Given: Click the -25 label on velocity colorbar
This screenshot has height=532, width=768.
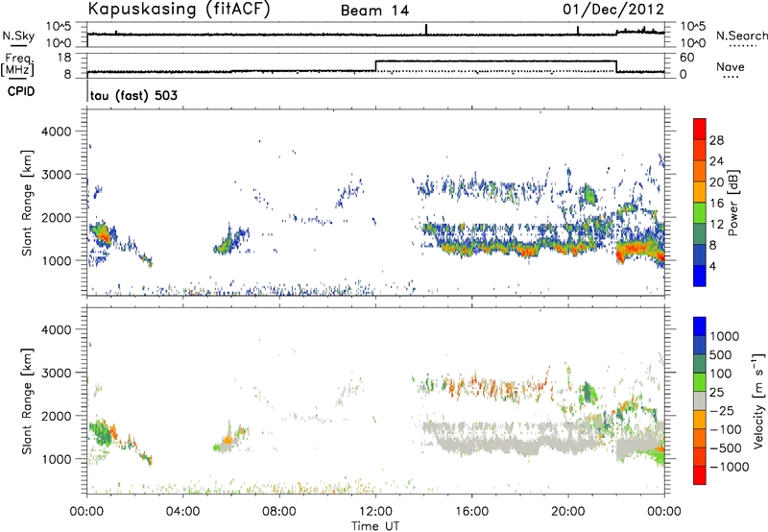Looking at the screenshot, I should click(722, 411).
